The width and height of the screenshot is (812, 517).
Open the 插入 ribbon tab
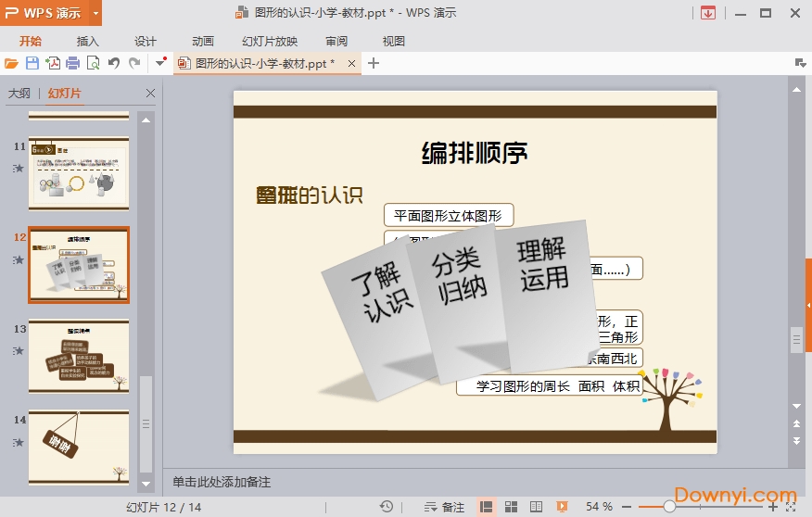click(x=87, y=41)
